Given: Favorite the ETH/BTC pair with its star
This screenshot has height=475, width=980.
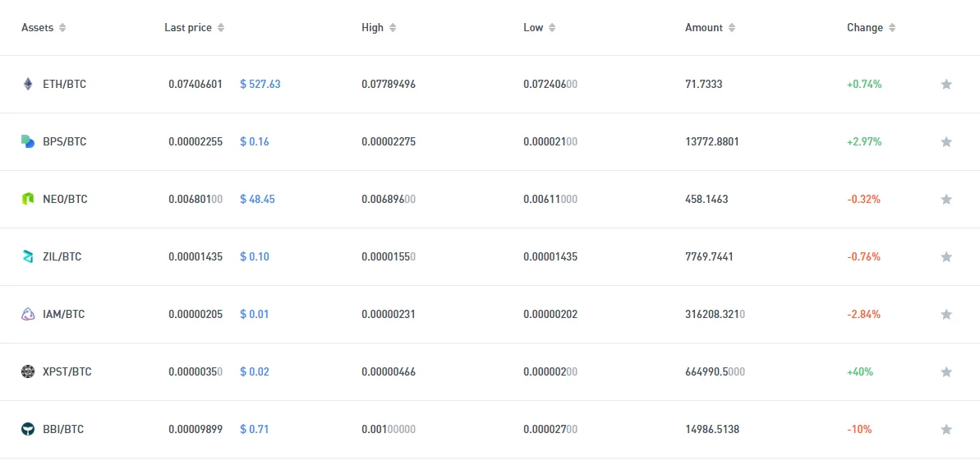Looking at the screenshot, I should (x=946, y=84).
